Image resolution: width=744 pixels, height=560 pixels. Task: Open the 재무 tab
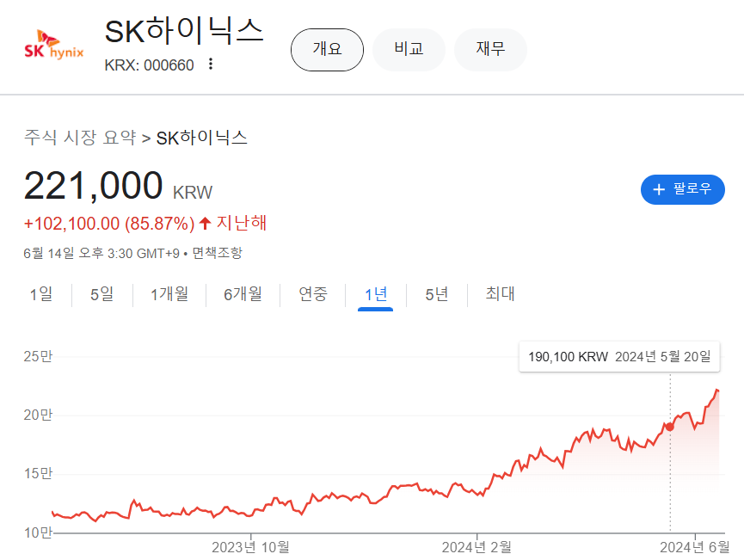coord(490,49)
